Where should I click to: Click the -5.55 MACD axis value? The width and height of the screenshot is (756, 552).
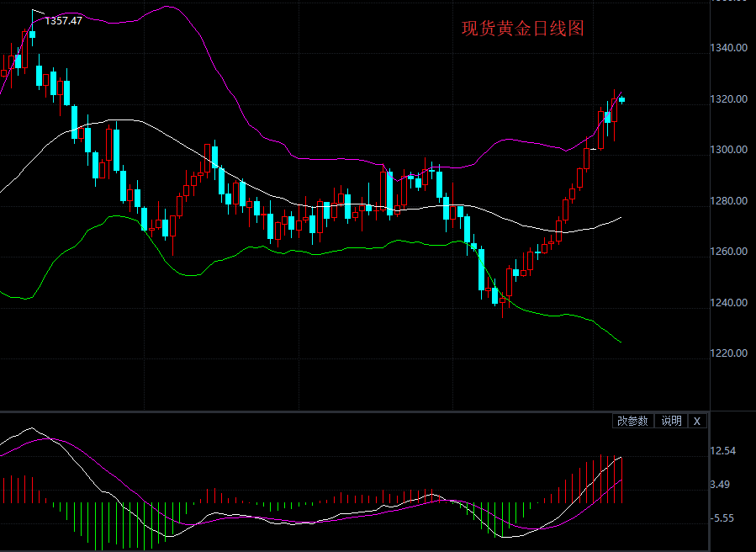pyautogui.click(x=722, y=518)
